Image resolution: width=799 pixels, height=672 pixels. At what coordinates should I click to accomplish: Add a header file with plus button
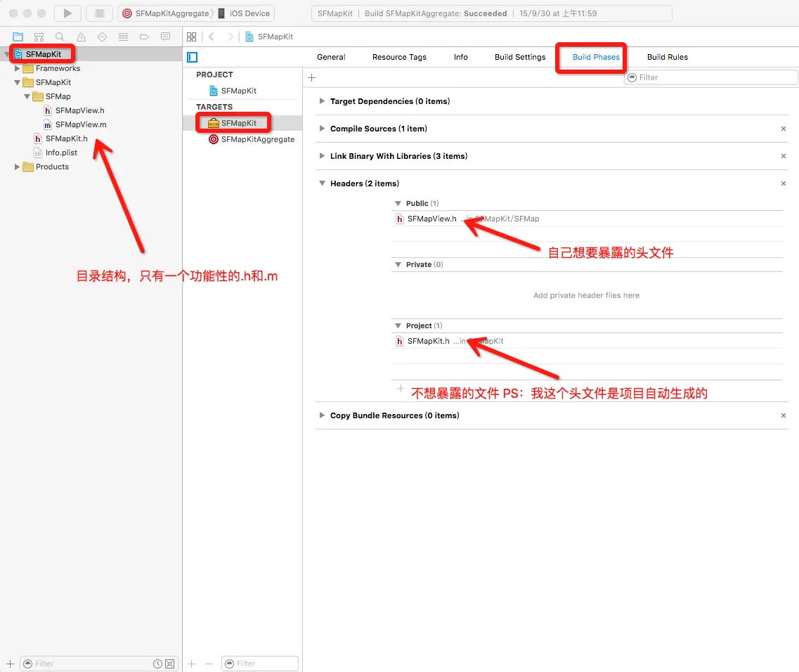coord(401,389)
